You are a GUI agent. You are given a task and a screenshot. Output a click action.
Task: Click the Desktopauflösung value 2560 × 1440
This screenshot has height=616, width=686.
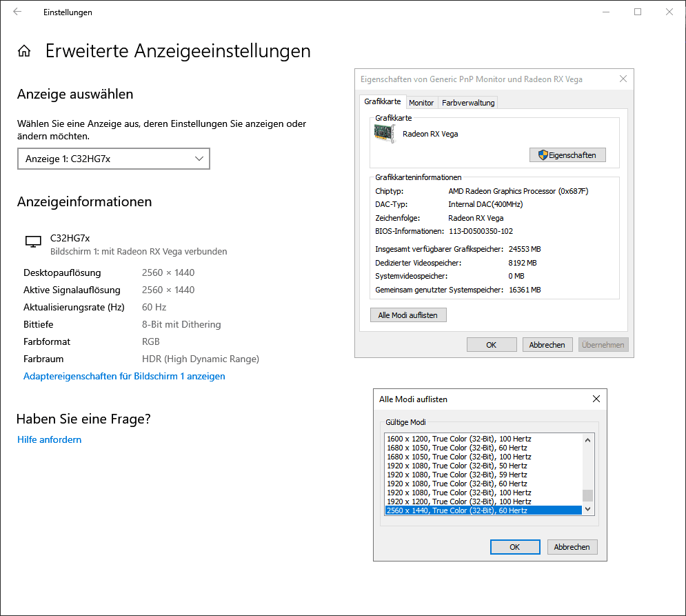[168, 272]
